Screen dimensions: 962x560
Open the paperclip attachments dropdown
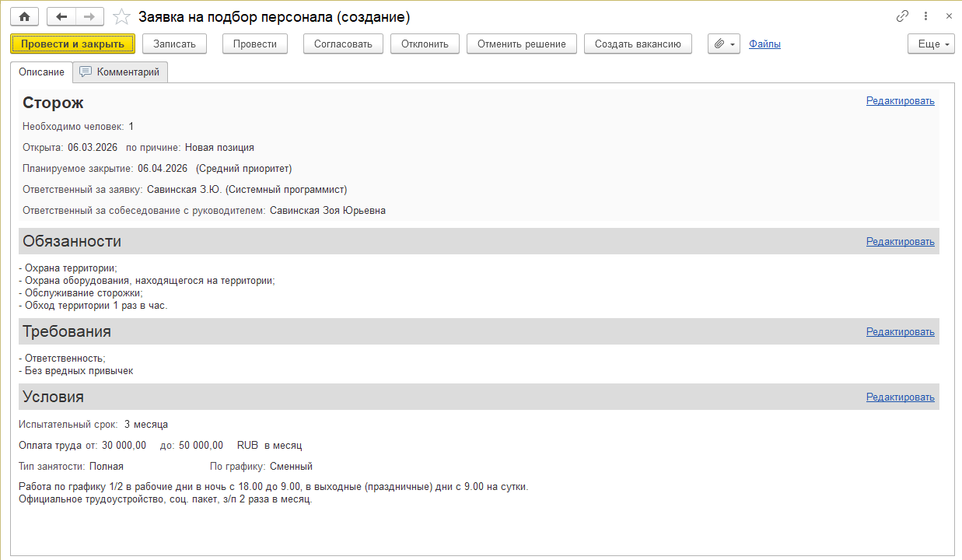[x=724, y=44]
